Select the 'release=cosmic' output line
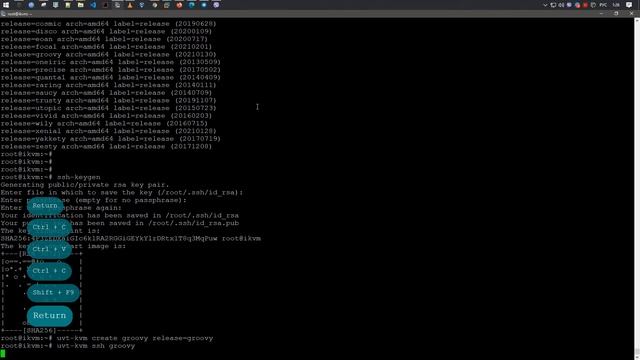The width and height of the screenshot is (640, 360). point(109,24)
